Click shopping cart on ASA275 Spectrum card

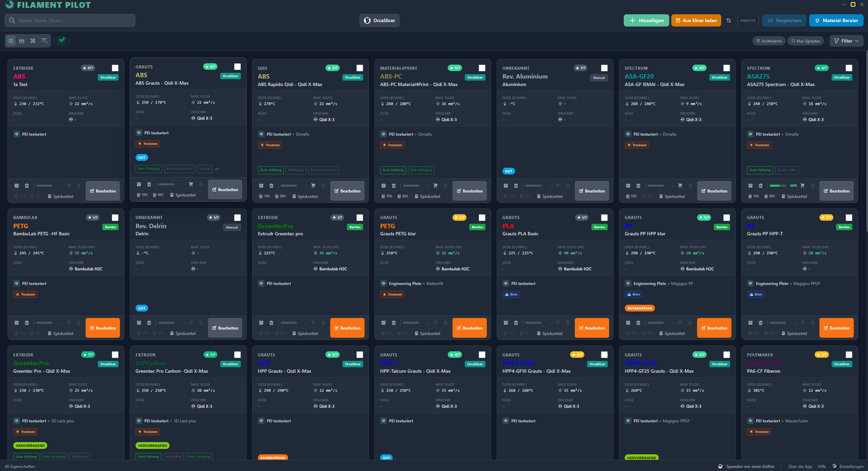click(x=802, y=186)
